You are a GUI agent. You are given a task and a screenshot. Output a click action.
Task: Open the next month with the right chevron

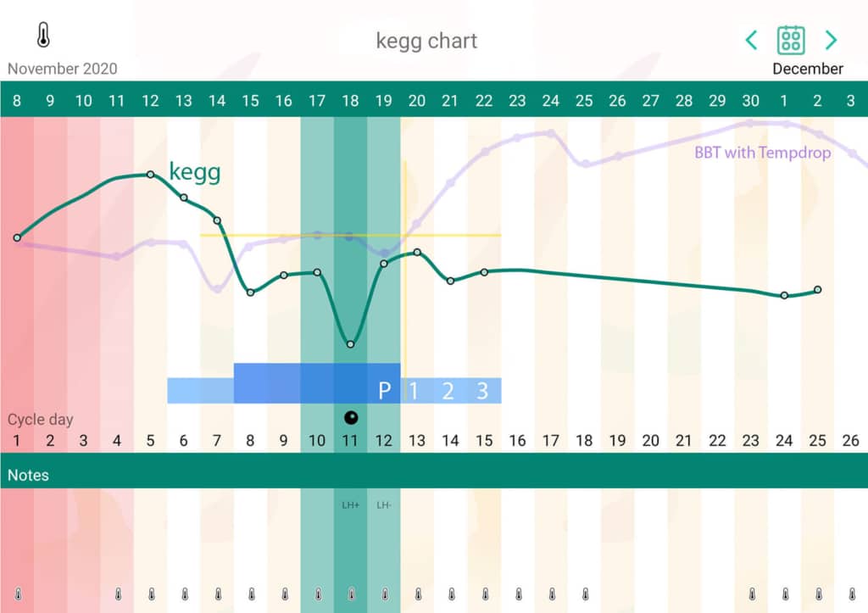[832, 40]
